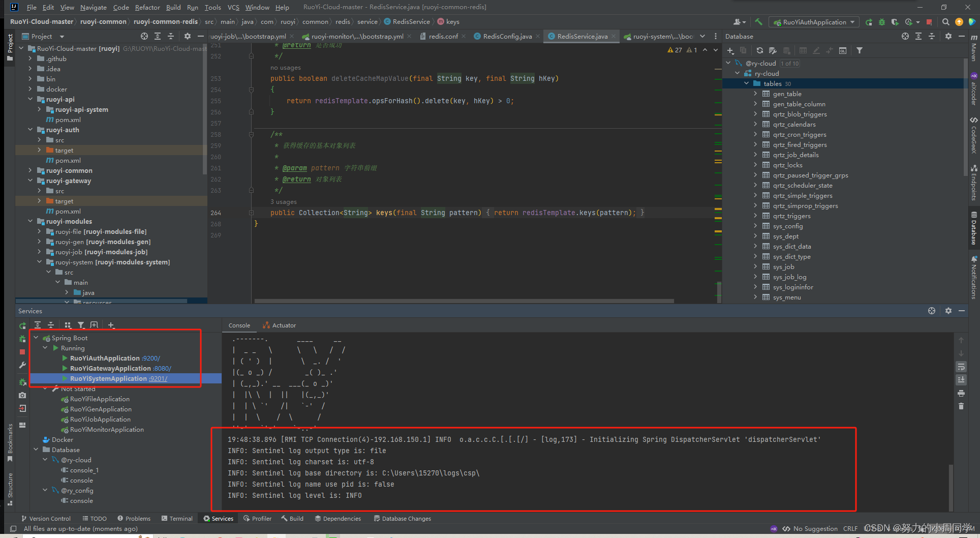Click the CRLF line separator in status bar
980x538 pixels.
click(850, 529)
